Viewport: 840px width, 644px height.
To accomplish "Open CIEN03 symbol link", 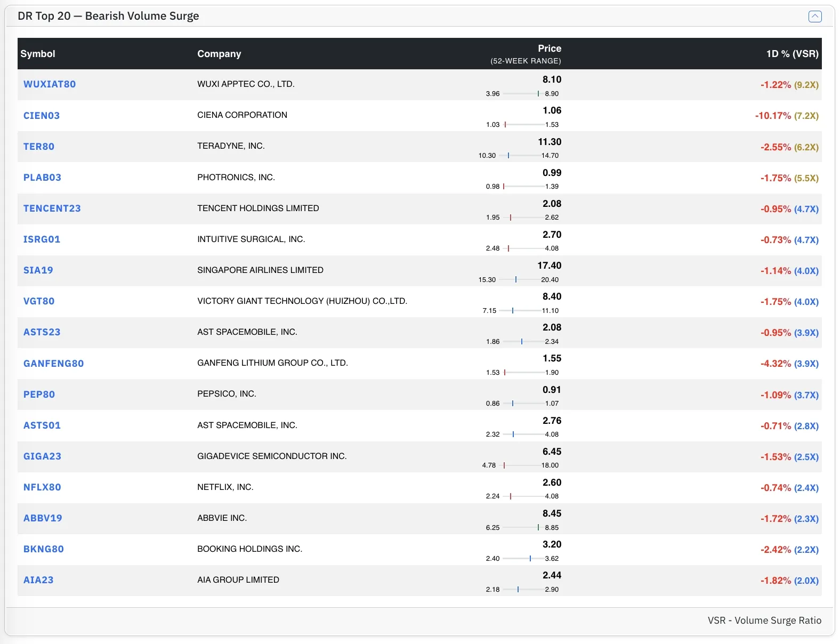I will click(x=42, y=116).
